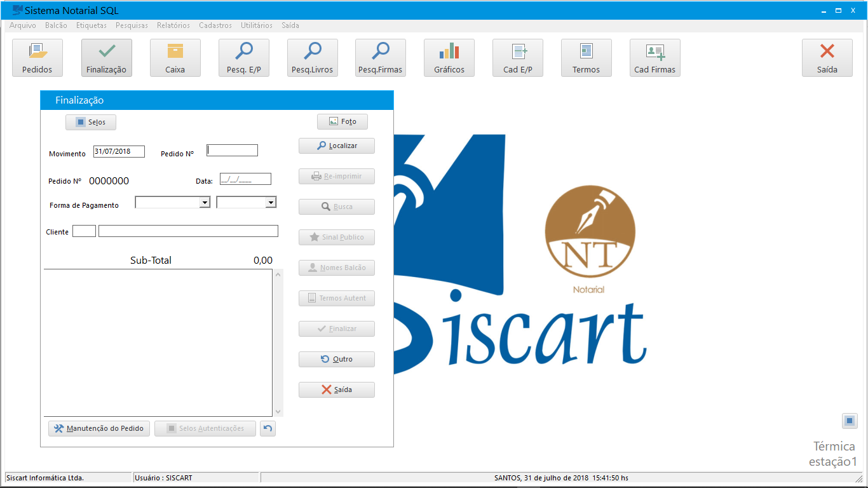Click the red X Saída toolbar button

pyautogui.click(x=827, y=58)
